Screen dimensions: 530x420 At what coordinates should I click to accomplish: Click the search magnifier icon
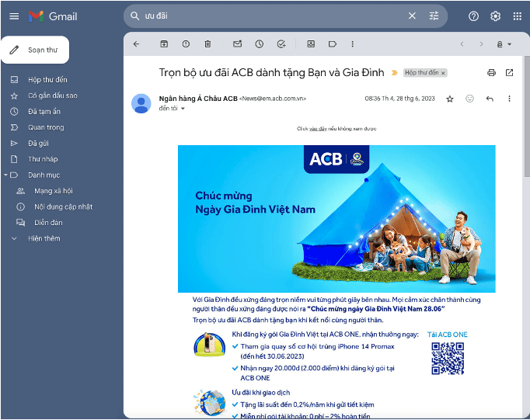135,16
